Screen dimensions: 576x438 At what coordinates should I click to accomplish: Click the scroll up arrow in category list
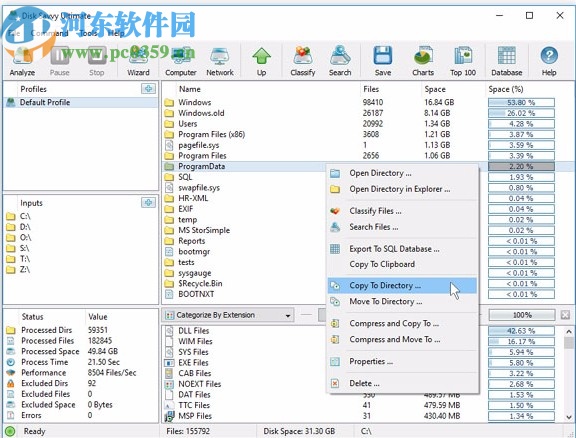[x=569, y=331]
